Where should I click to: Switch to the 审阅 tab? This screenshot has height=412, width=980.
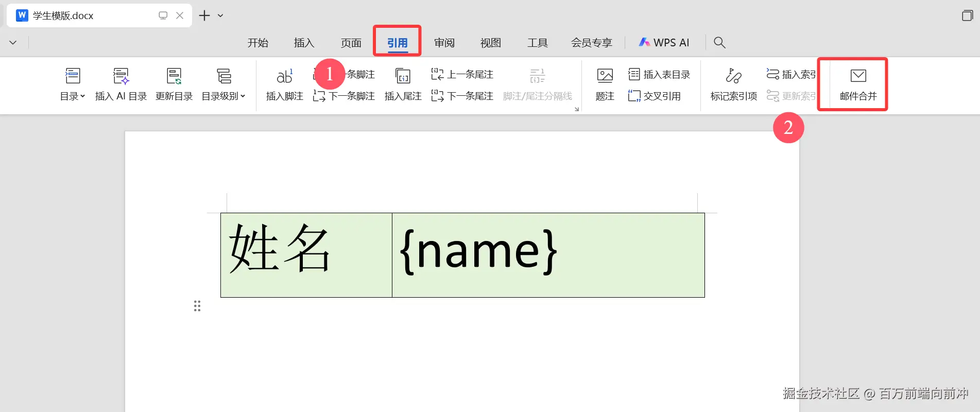click(444, 43)
